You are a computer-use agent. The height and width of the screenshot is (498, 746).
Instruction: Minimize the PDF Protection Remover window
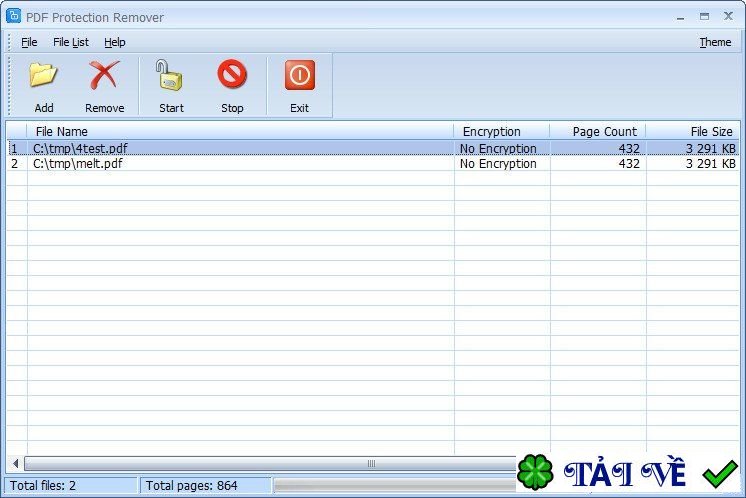pyautogui.click(x=680, y=17)
